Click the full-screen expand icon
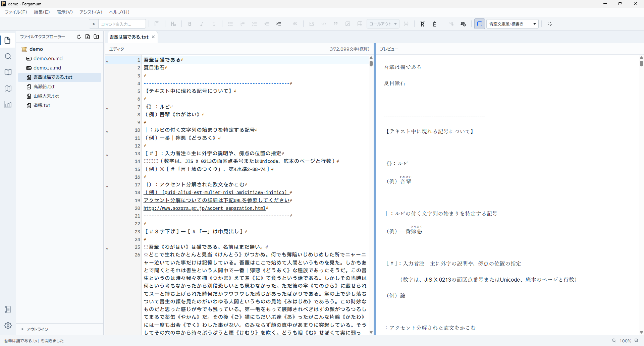This screenshot has height=346, width=644. coord(550,24)
